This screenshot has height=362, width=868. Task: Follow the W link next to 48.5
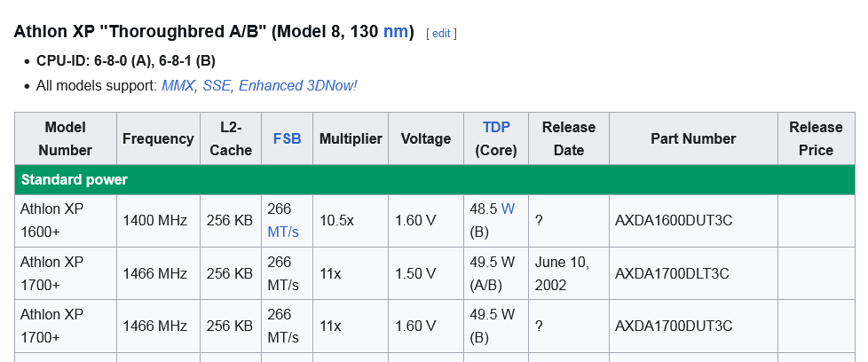coord(508,209)
